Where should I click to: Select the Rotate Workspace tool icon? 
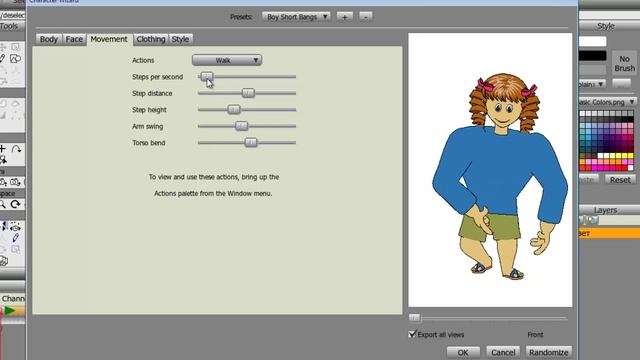pos(16,204)
